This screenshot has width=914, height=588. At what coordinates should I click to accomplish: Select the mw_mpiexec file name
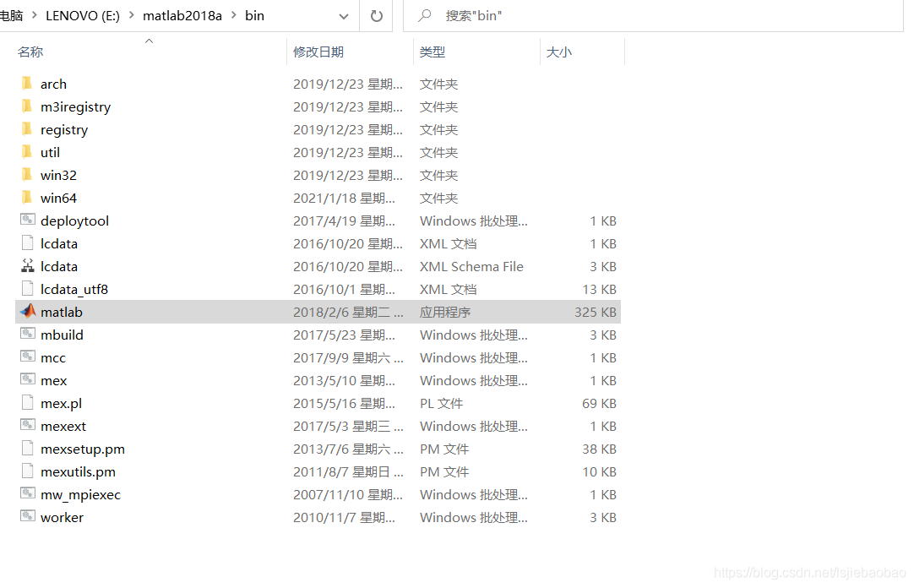pyautogui.click(x=80, y=495)
